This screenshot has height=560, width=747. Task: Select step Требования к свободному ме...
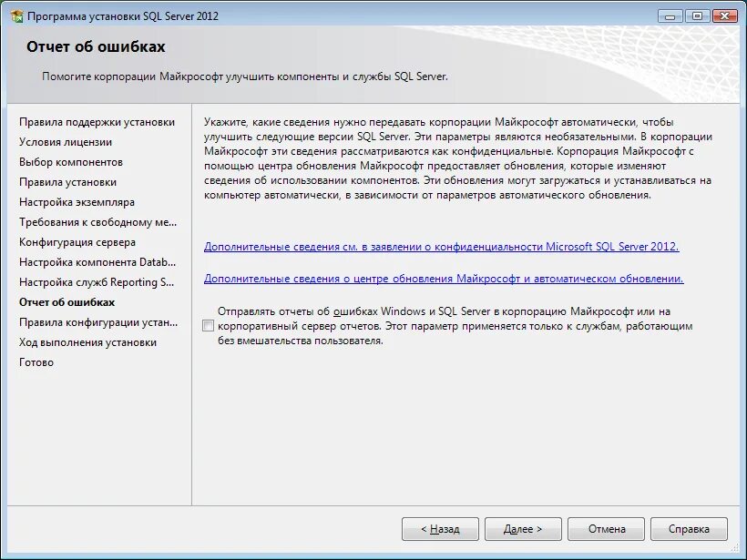tap(97, 222)
